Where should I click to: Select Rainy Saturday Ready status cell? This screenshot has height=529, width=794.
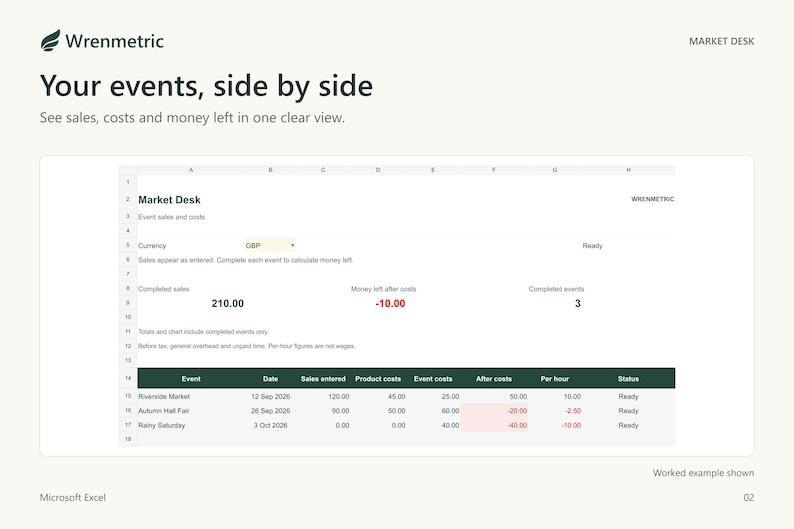click(x=628, y=425)
